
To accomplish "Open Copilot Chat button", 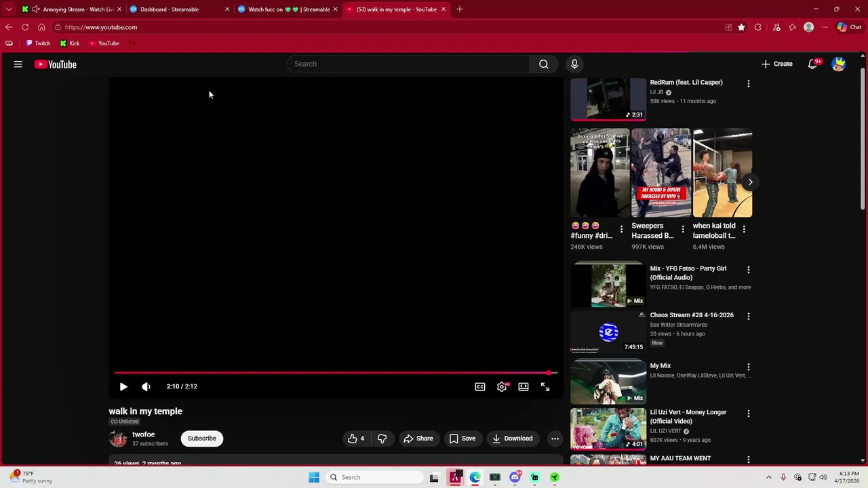I will (850, 27).
